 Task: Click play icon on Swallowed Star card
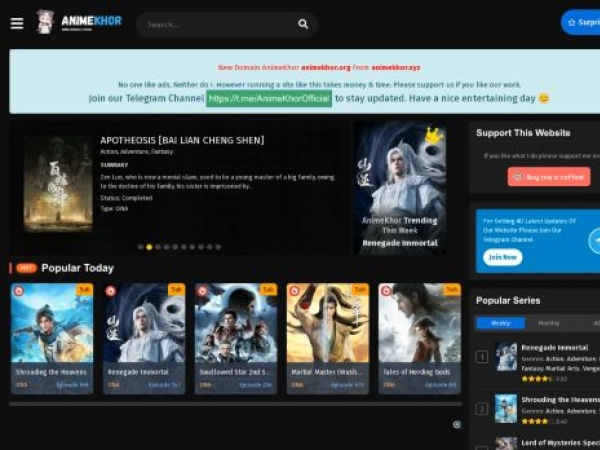click(x=202, y=291)
